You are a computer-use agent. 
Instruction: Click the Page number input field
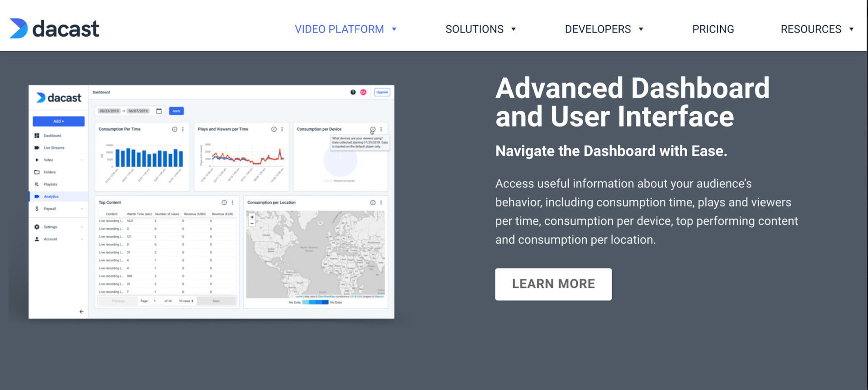(x=156, y=301)
